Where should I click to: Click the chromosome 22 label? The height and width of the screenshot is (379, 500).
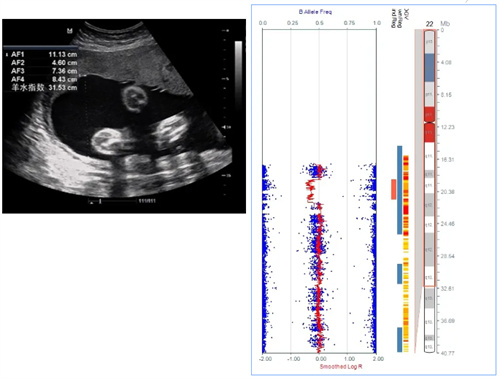[429, 24]
